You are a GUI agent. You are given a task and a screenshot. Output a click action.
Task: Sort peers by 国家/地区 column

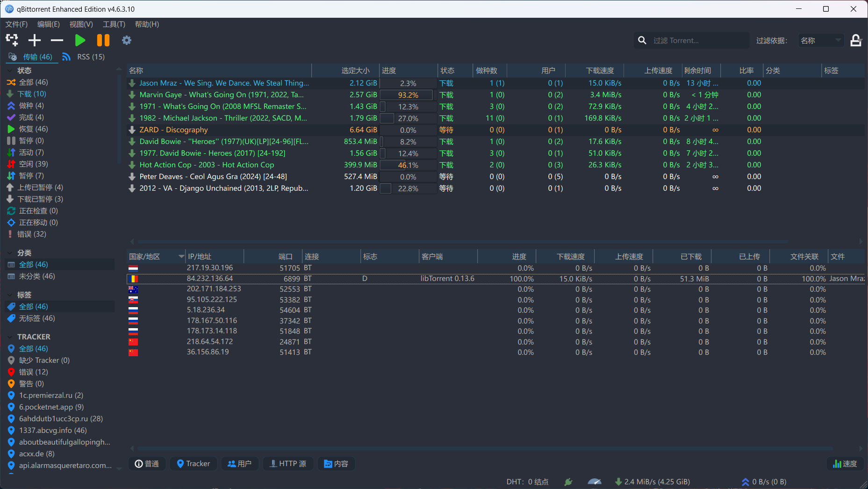[156, 257]
